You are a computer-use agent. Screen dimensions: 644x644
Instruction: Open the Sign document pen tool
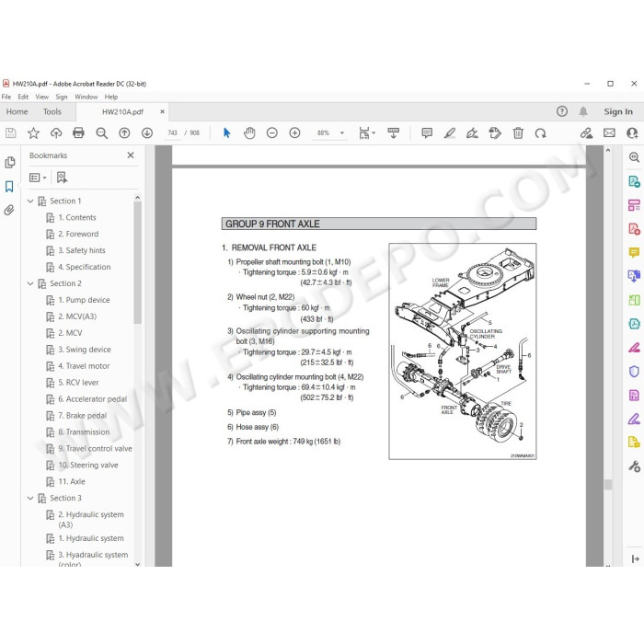pyautogui.click(x=472, y=133)
